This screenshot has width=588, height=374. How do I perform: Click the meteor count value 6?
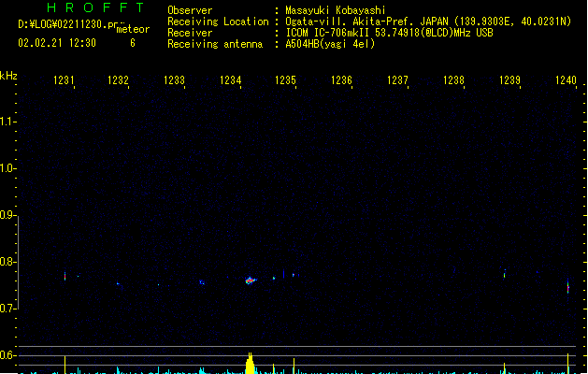(133, 43)
